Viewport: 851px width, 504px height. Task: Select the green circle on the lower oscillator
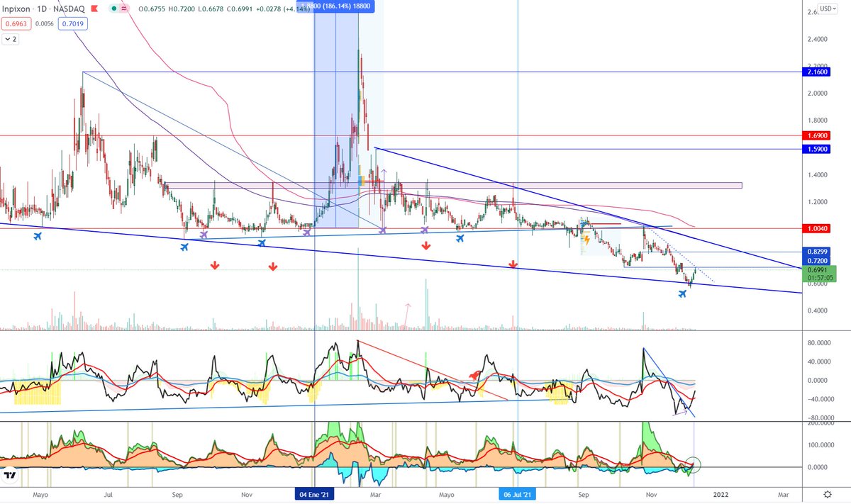tap(694, 465)
